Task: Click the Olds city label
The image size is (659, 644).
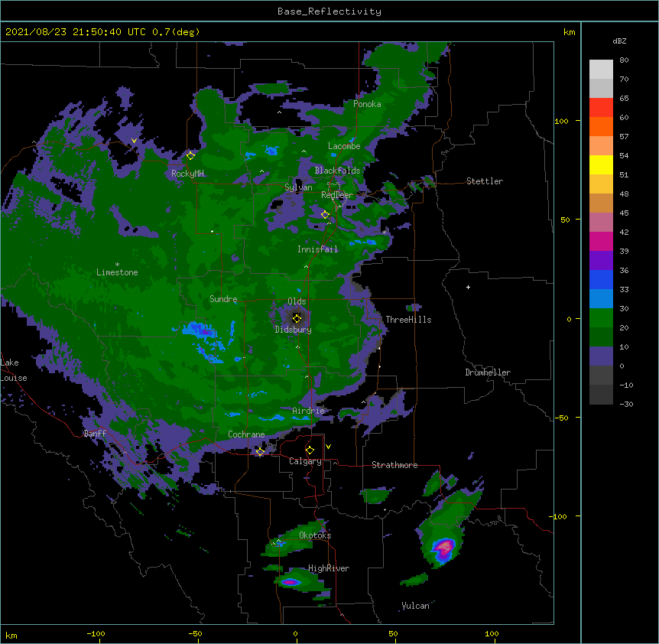Action: click(297, 301)
